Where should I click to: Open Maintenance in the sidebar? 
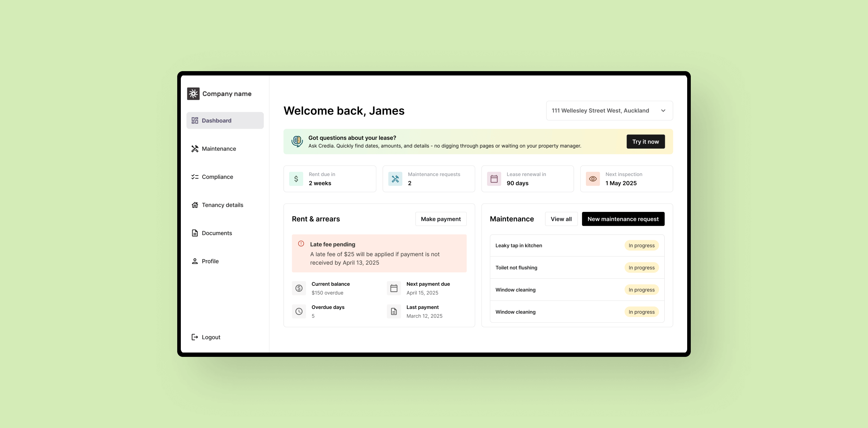coord(219,149)
